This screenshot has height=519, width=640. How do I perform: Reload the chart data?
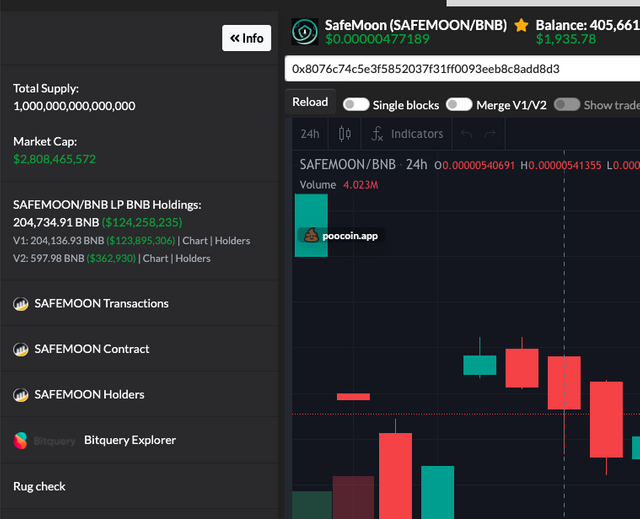pos(310,102)
